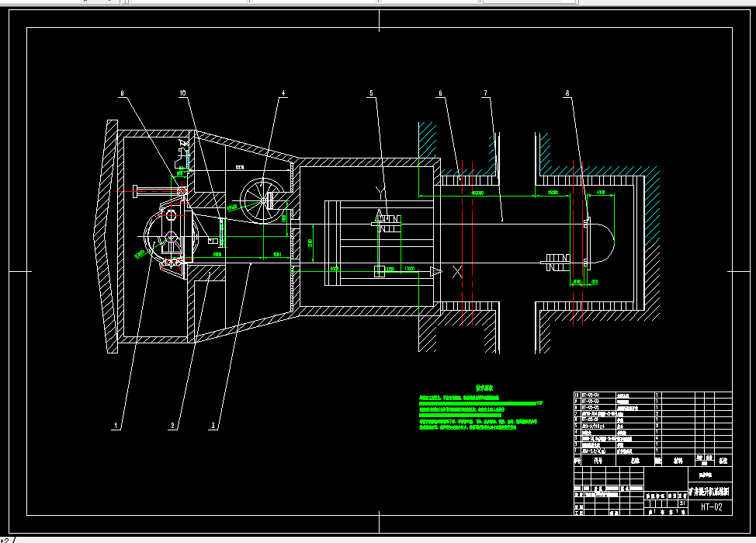Image resolution: width=756 pixels, height=543 pixels.
Task: Select callout number 8 label
Action: (567, 93)
